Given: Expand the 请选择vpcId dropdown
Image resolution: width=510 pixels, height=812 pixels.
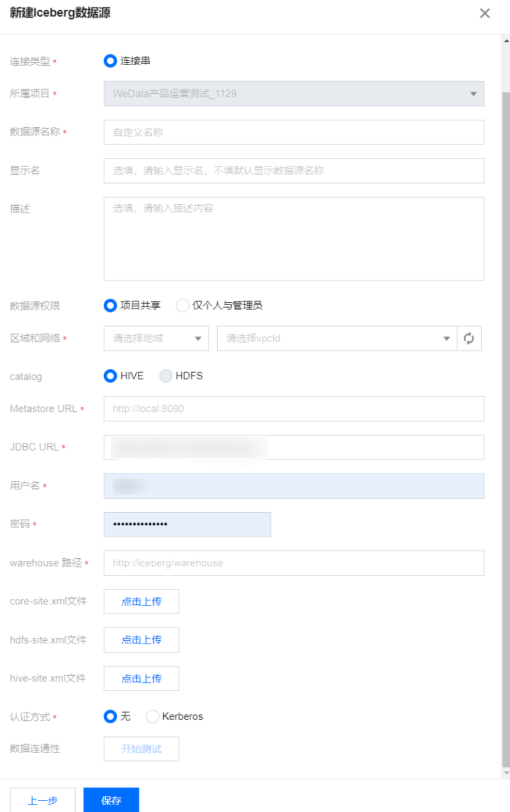Looking at the screenshot, I should point(337,339).
